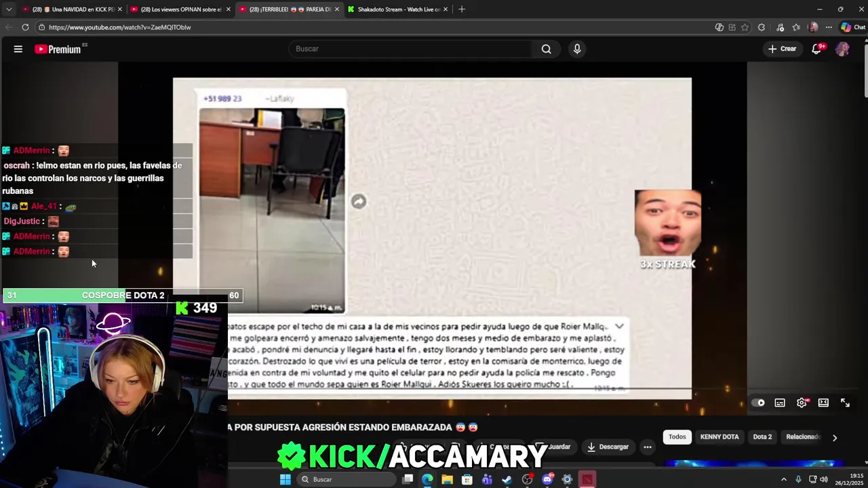This screenshot has height=488, width=868.
Task: Click the recommended video thumbnail below the chips
Action: [753, 464]
